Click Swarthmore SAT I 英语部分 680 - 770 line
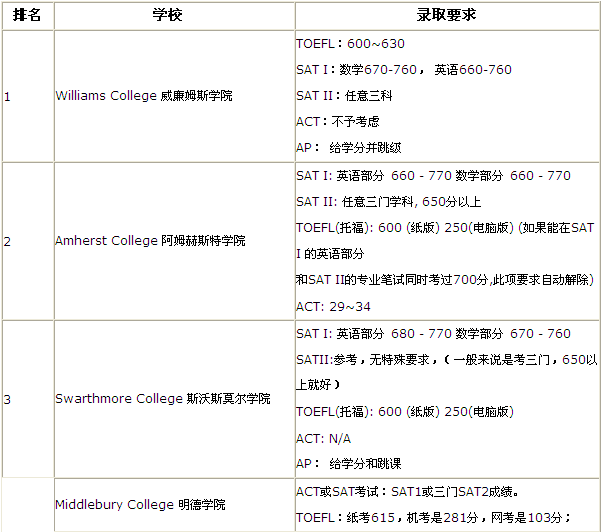This screenshot has width=603, height=532. [433, 334]
